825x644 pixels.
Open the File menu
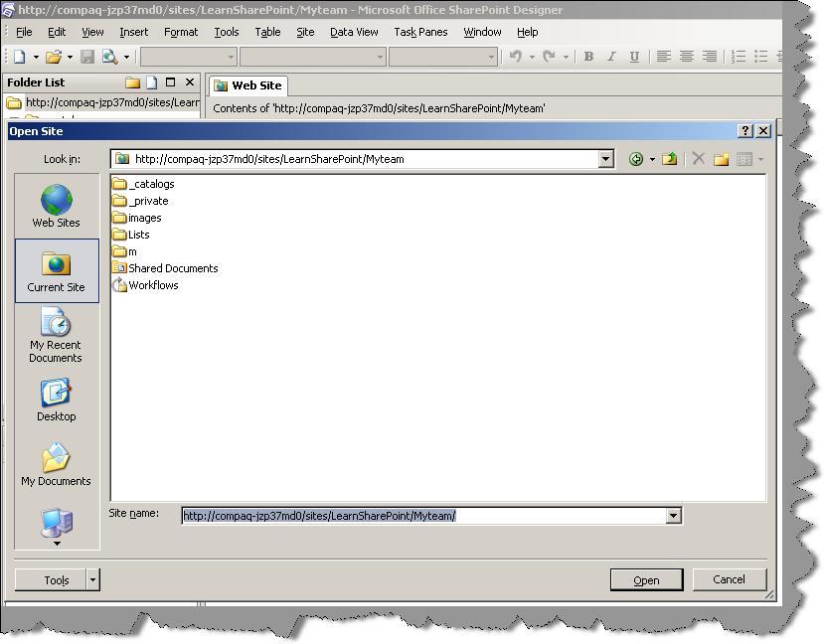click(24, 32)
